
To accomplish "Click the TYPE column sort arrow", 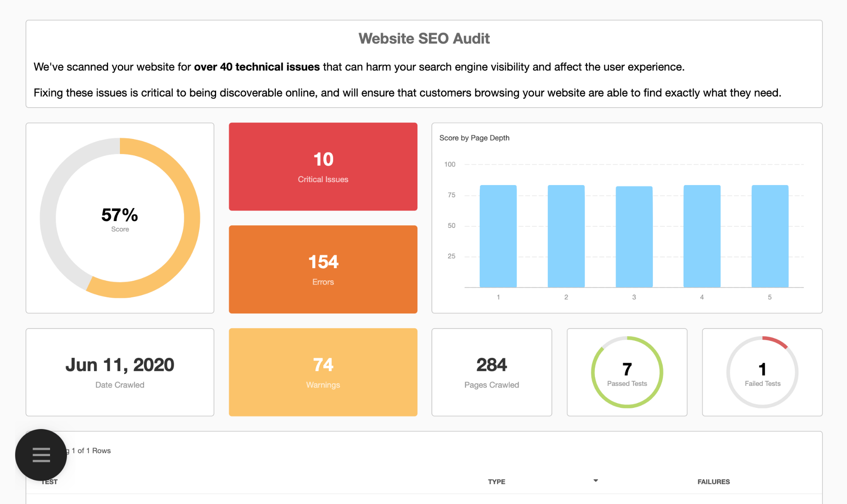I will click(595, 481).
